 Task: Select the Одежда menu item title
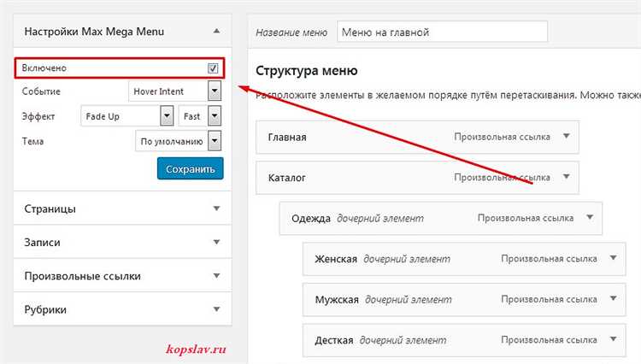click(x=311, y=219)
